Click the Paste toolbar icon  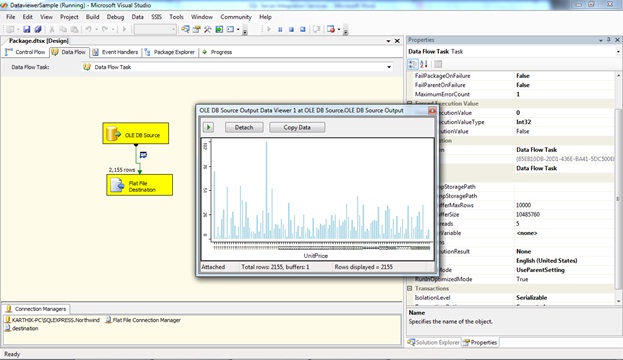(74, 29)
